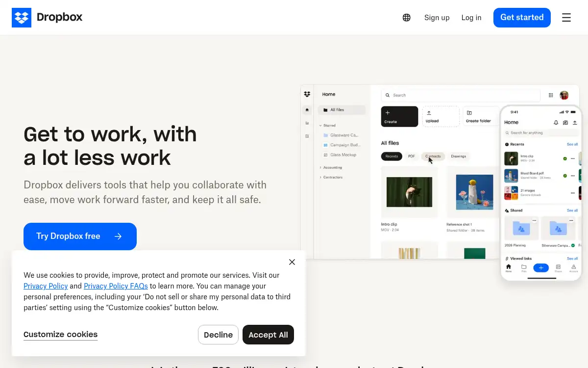Click the Log in link

point(471,18)
